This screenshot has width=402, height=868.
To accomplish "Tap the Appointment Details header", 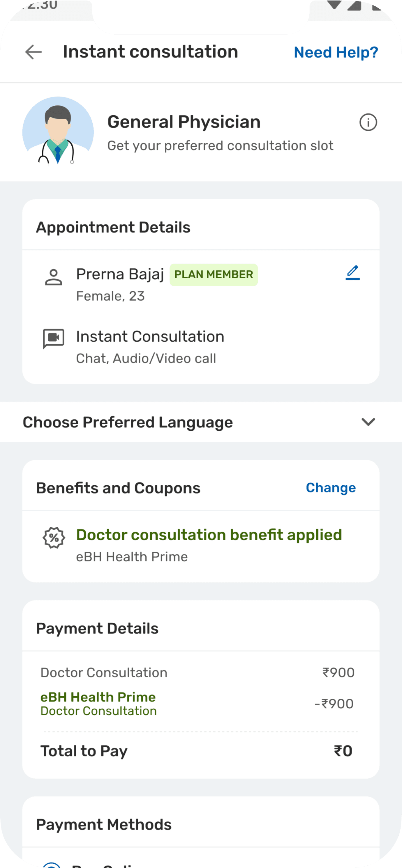I will click(x=113, y=228).
